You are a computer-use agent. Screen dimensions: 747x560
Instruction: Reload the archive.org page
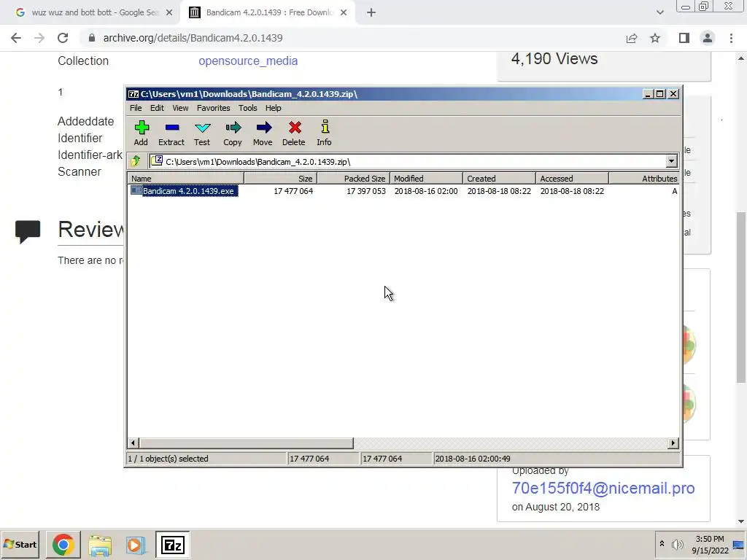63,38
